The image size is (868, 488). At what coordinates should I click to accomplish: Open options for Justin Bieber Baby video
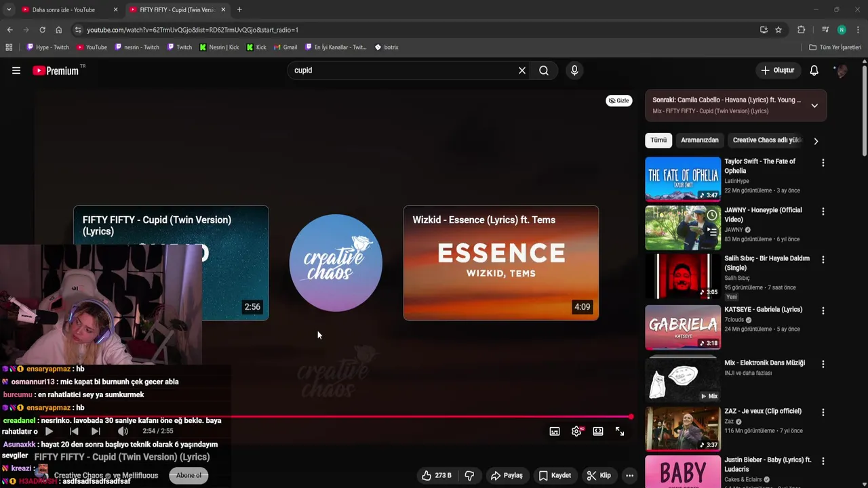(x=823, y=461)
